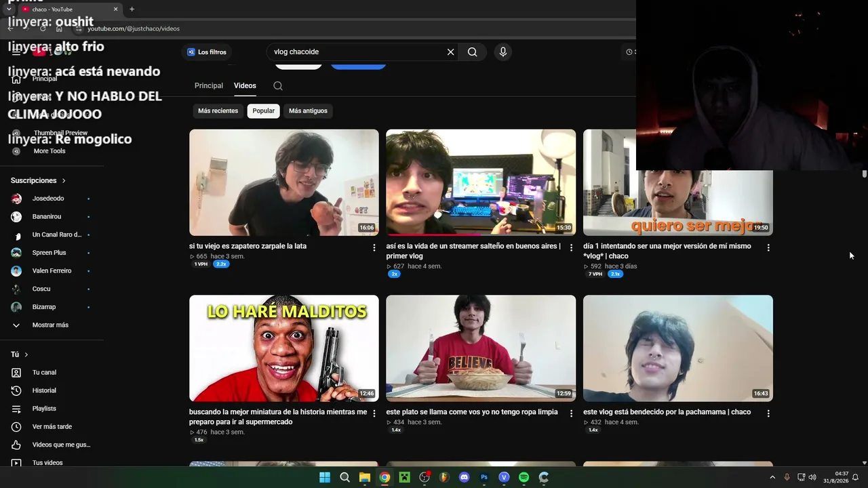Viewport: 868px width, 488px height.
Task: Open options for 'así es la vida de un streamer' video
Action: (571, 248)
